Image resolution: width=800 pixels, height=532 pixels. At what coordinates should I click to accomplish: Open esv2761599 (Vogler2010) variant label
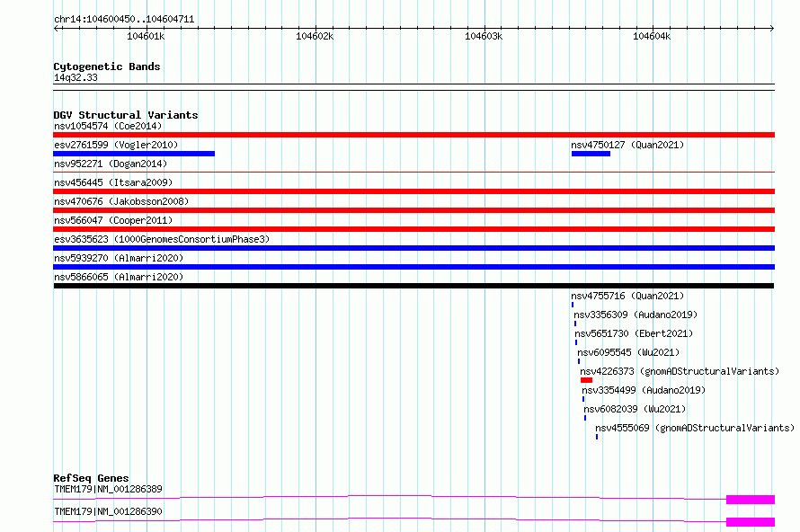[x=116, y=145]
